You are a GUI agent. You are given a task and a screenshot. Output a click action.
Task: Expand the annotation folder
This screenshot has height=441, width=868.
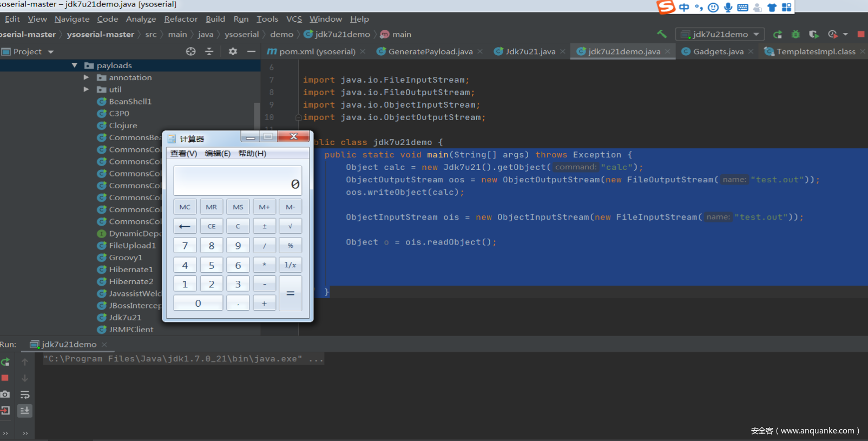(x=86, y=77)
